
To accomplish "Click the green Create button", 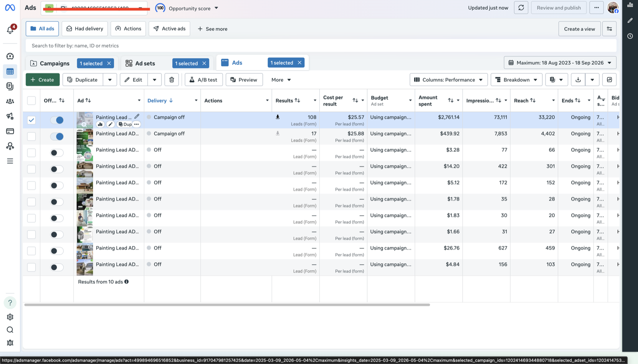I will [43, 80].
